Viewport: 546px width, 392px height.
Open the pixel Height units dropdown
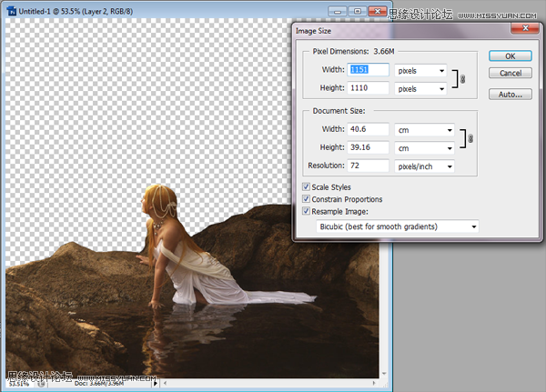[x=420, y=89]
